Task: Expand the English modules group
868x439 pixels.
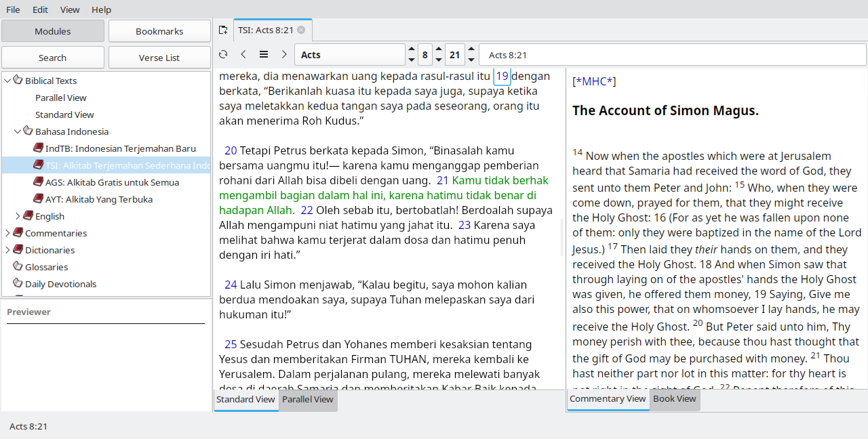Action: click(x=18, y=216)
